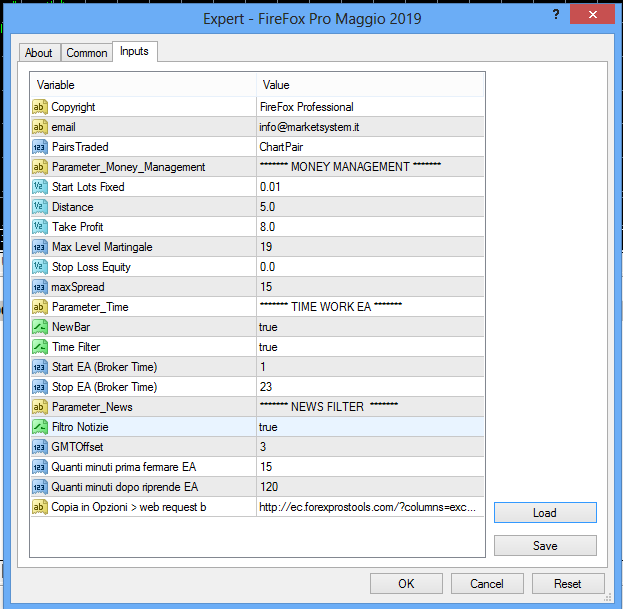Select the forexprostools URL value
The width and height of the screenshot is (623, 609).
(x=370, y=507)
